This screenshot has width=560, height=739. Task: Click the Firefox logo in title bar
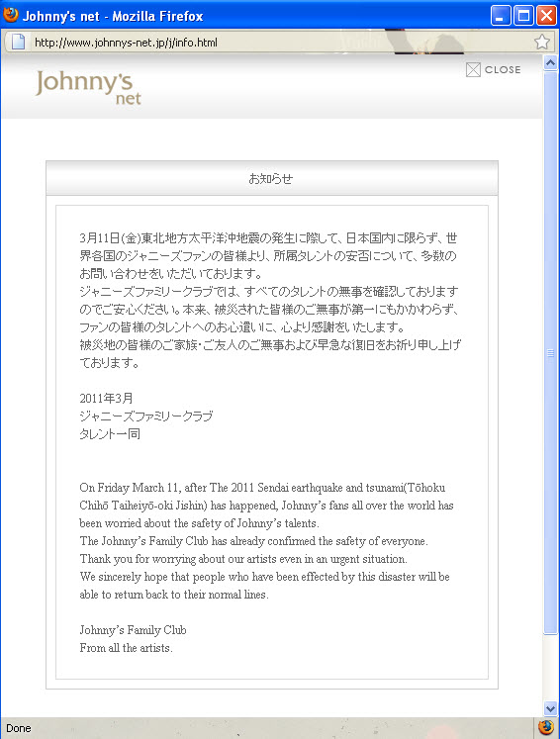pos(10,15)
